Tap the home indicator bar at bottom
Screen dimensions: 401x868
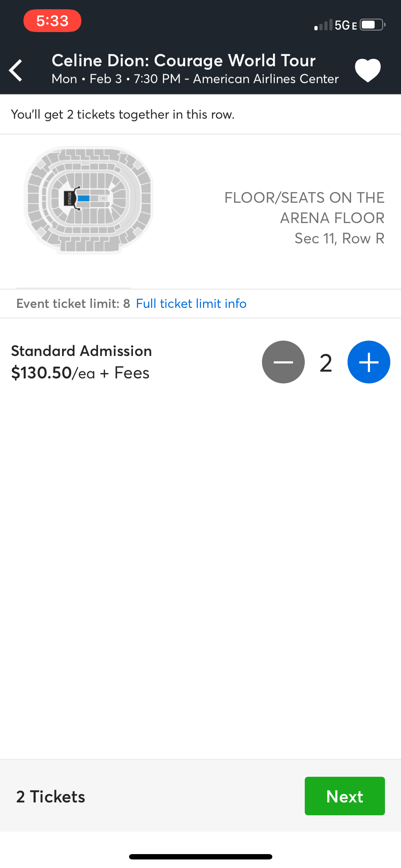click(x=200, y=857)
